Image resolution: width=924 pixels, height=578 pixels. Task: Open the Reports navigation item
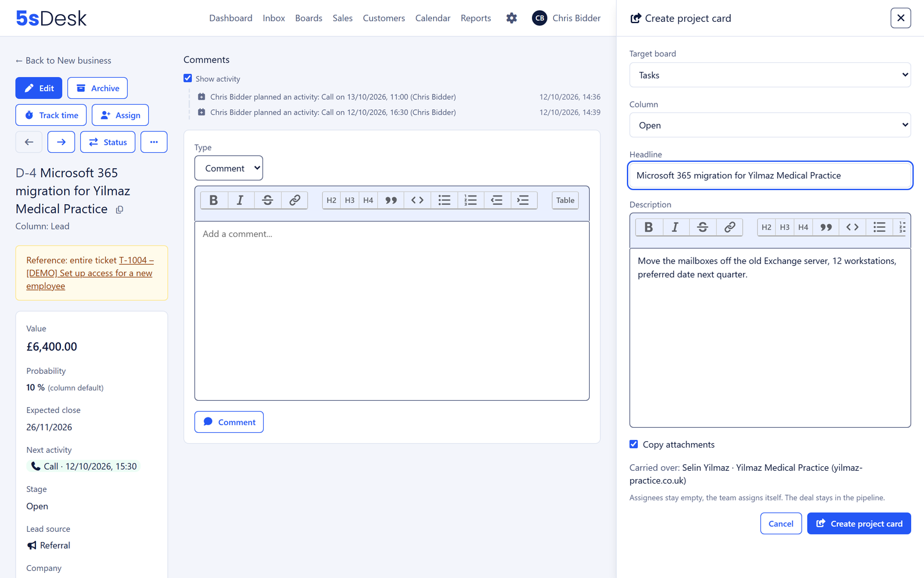click(x=475, y=18)
